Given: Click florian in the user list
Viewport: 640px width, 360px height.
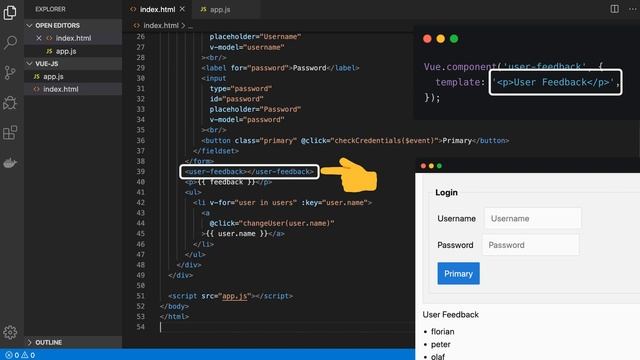Looking at the screenshot, I should [442, 331].
